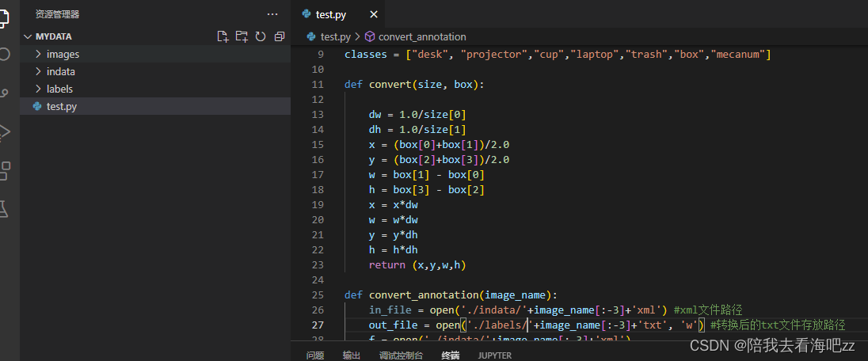
Task: Open the JUPYTER panel tab
Action: (495, 355)
